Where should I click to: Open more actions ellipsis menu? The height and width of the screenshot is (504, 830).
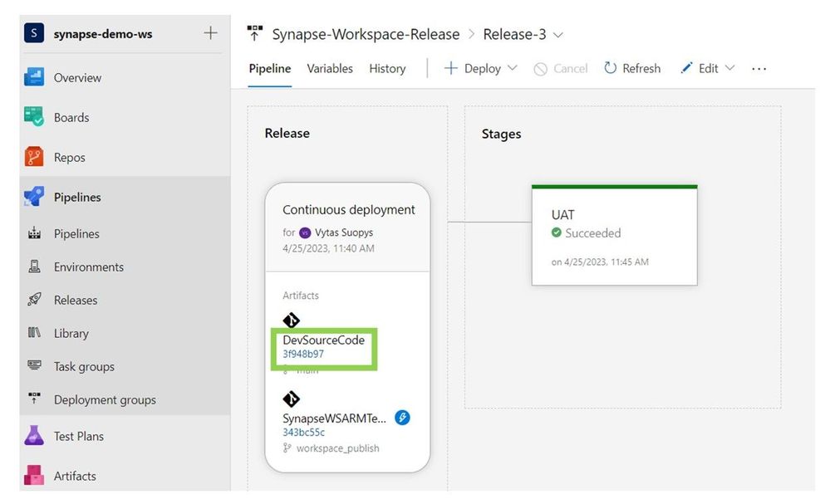(759, 69)
